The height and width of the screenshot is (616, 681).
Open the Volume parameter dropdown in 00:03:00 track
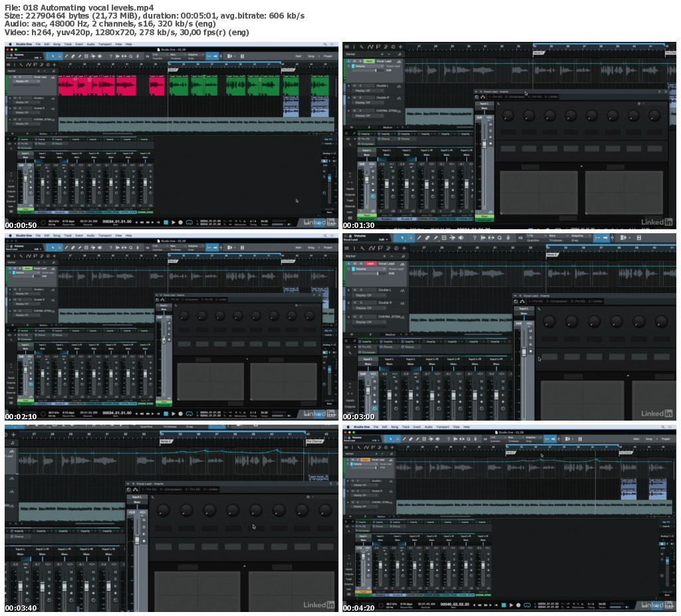pos(369,269)
